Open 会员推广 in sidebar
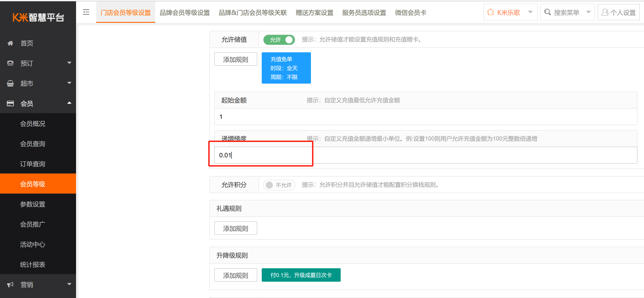644x298 pixels. [x=38, y=224]
